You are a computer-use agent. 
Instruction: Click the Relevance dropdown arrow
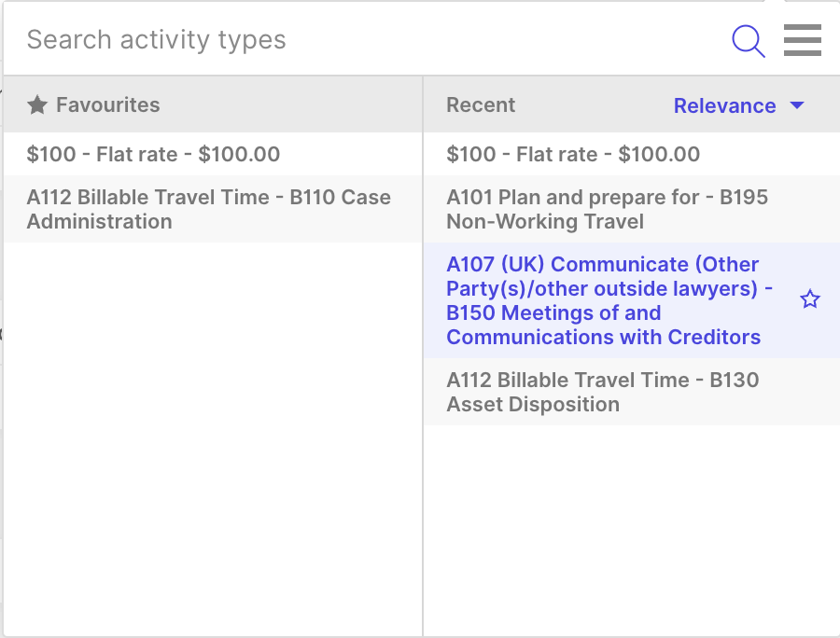tap(797, 105)
